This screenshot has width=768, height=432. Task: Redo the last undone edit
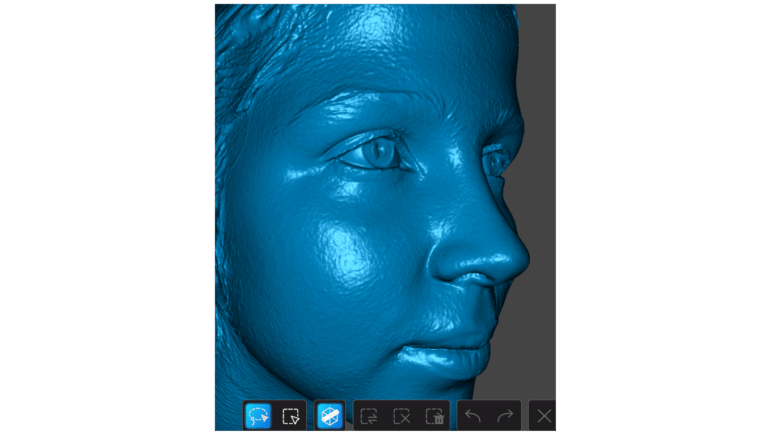pyautogui.click(x=505, y=416)
